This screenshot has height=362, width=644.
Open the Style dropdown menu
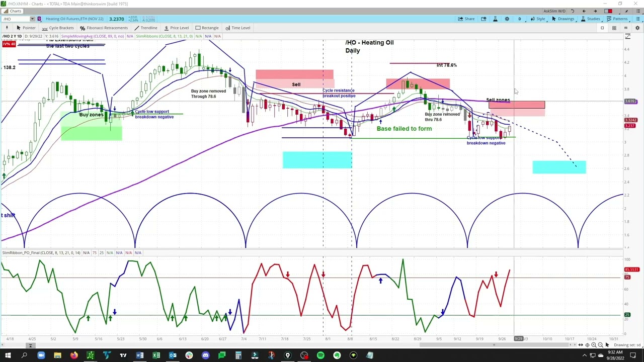tap(537, 19)
